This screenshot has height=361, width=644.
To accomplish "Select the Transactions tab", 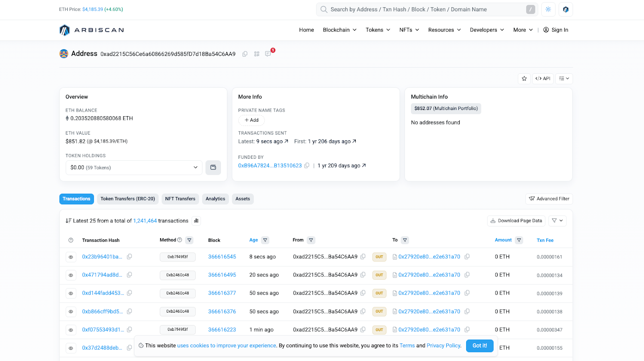I will point(76,199).
